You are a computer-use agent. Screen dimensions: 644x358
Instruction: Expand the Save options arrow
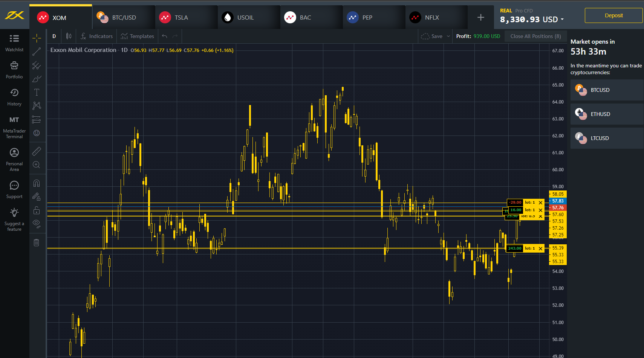[448, 36]
